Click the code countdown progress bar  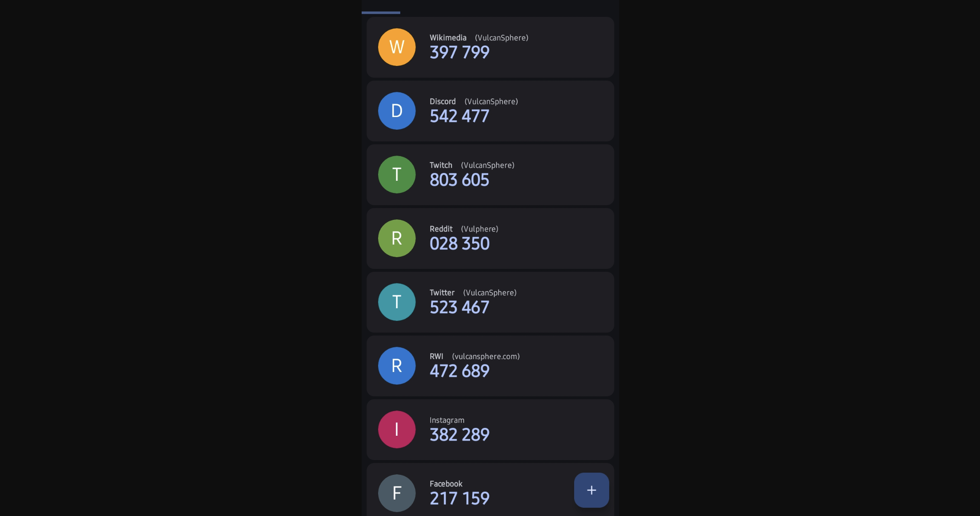pos(381,13)
